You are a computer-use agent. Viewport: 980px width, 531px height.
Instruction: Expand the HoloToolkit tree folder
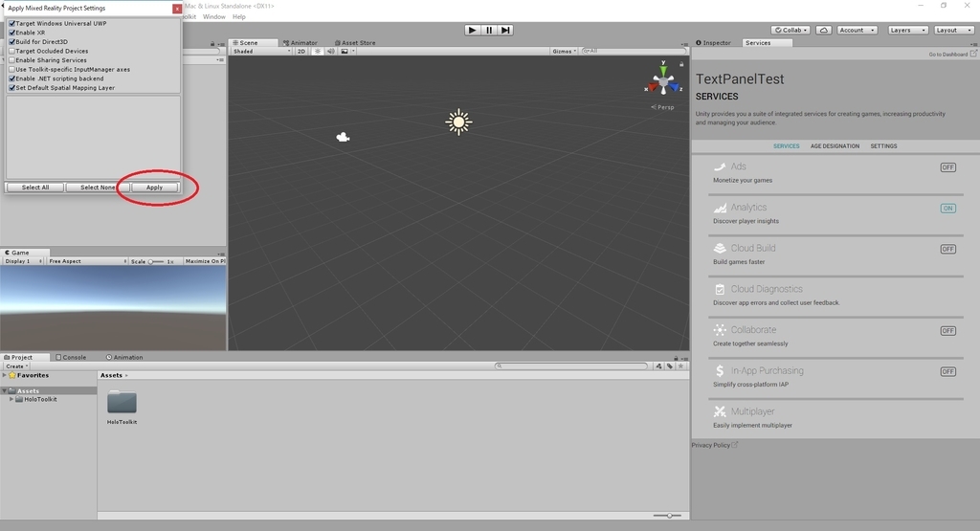coord(11,399)
